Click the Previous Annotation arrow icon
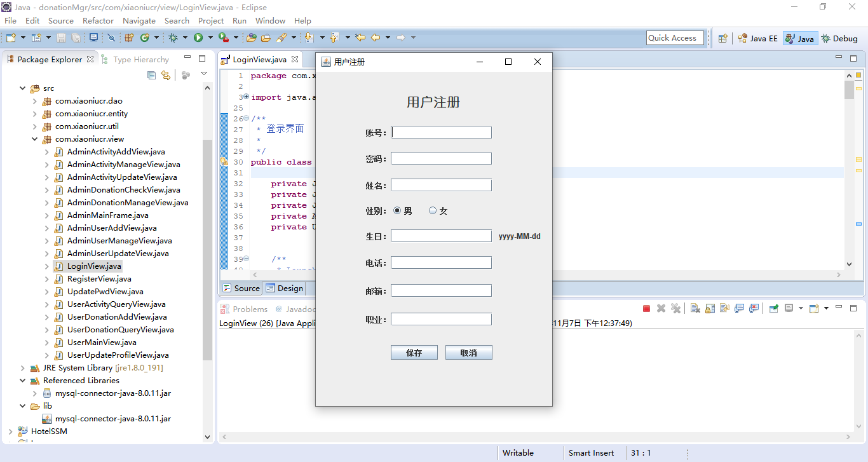 (x=334, y=37)
